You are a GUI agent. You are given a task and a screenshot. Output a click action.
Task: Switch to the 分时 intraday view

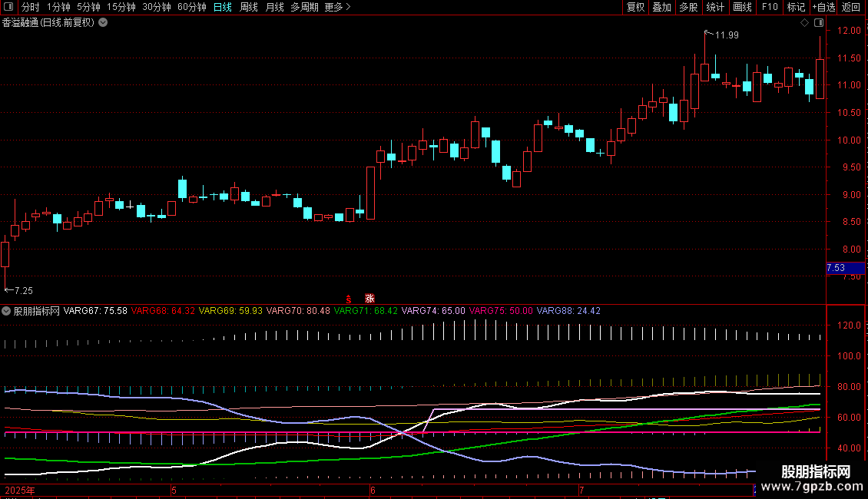coord(31,7)
